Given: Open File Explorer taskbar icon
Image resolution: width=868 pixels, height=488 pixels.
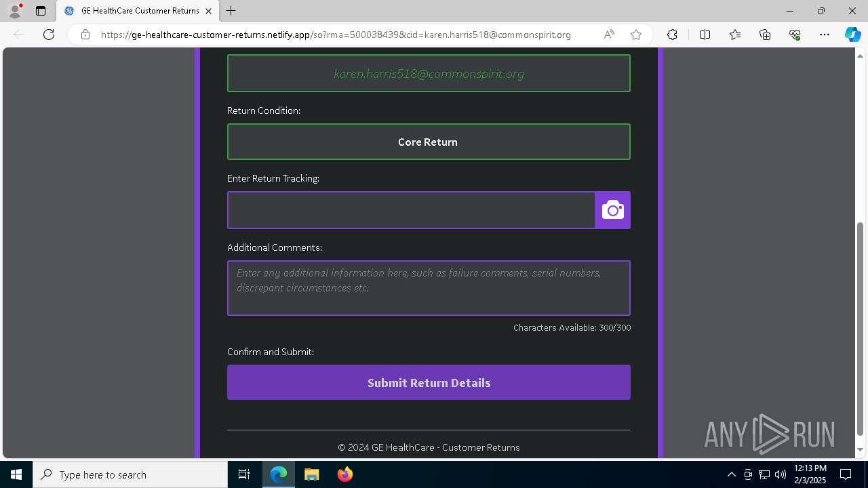Looking at the screenshot, I should tap(312, 474).
